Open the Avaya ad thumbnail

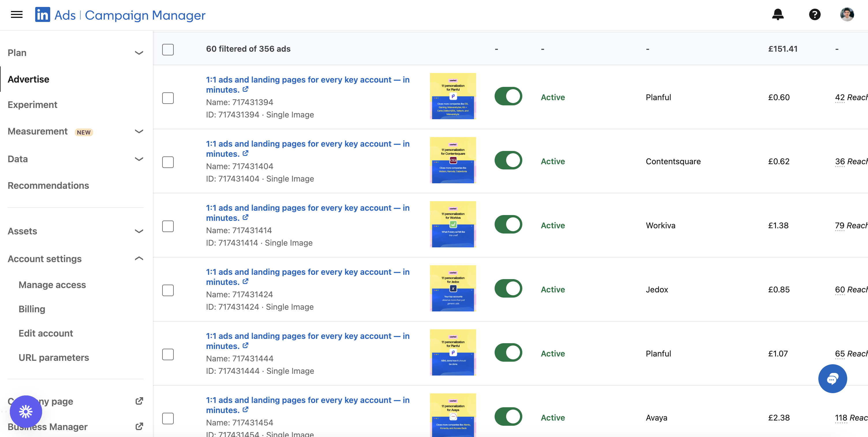452,415
